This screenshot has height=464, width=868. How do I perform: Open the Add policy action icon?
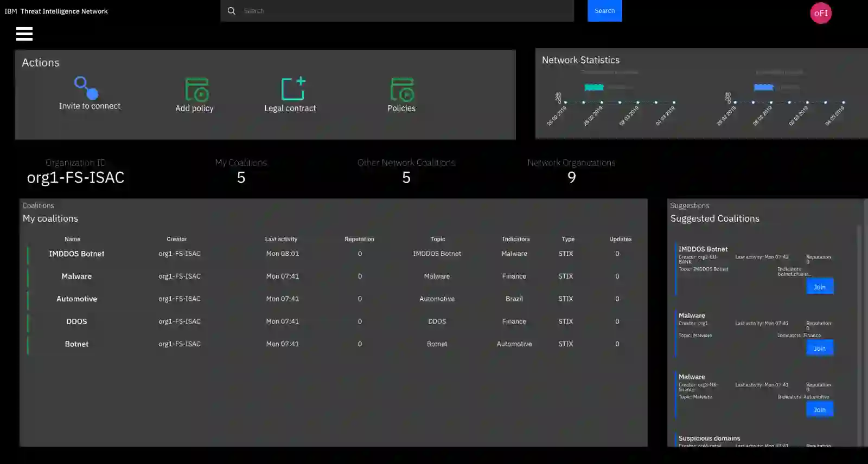[197, 89]
